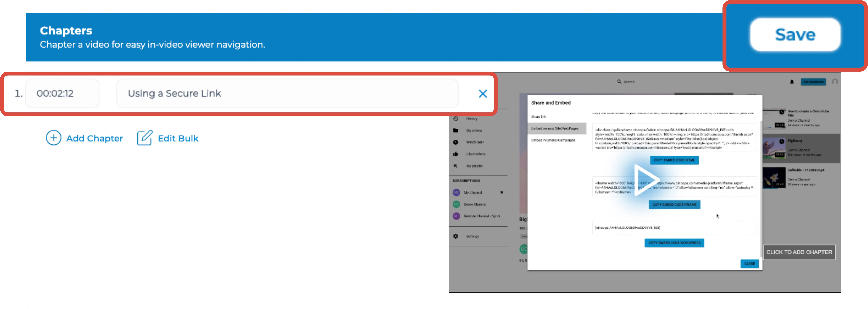Open the My playlist icon
The image size is (868, 309).
(x=456, y=166)
